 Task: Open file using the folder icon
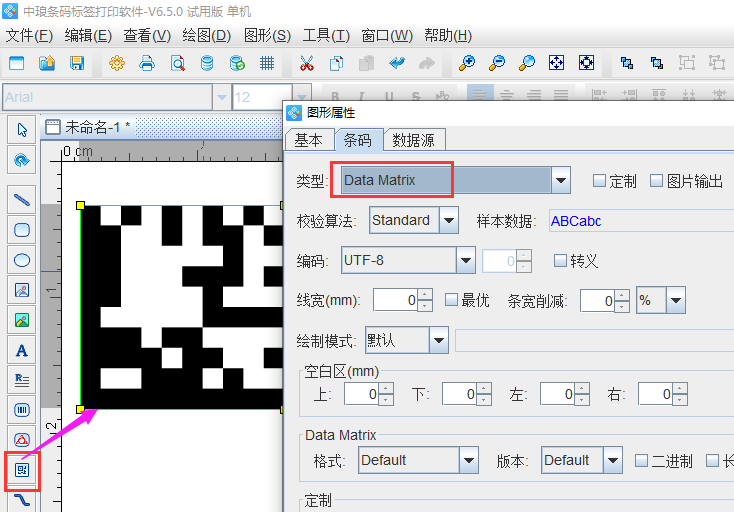(47, 62)
